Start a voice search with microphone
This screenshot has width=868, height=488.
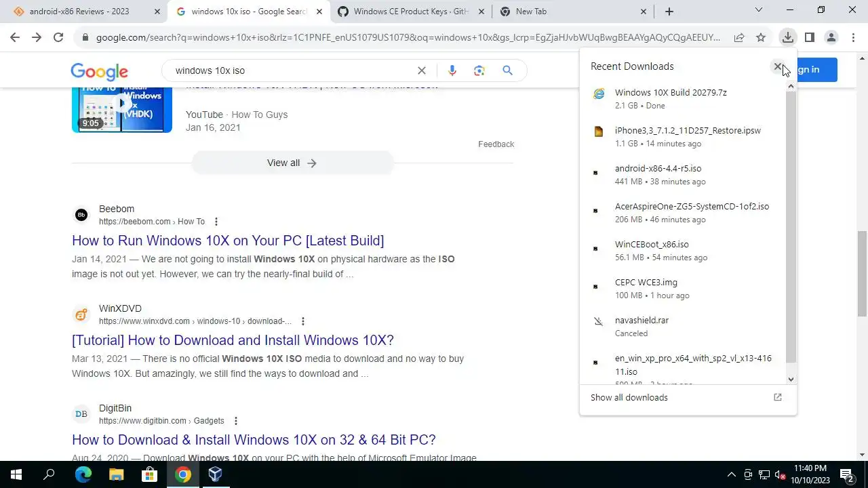coord(452,70)
